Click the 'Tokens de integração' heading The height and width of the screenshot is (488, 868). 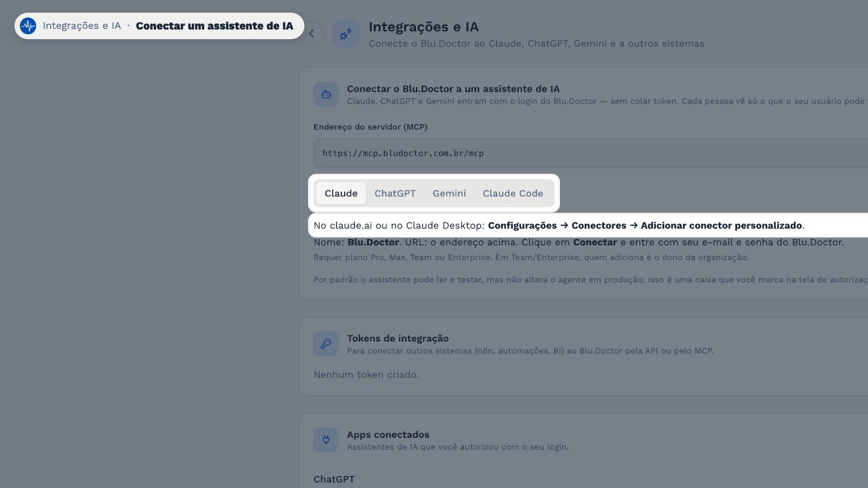[x=398, y=339]
